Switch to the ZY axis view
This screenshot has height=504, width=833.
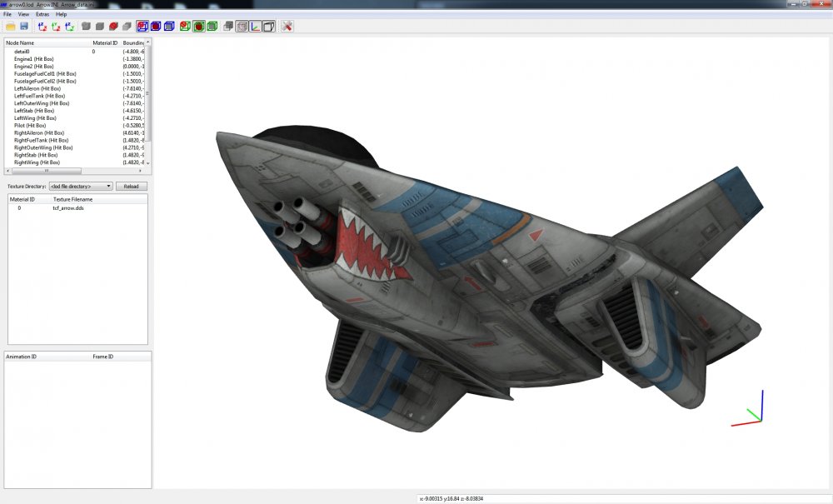click(70, 26)
